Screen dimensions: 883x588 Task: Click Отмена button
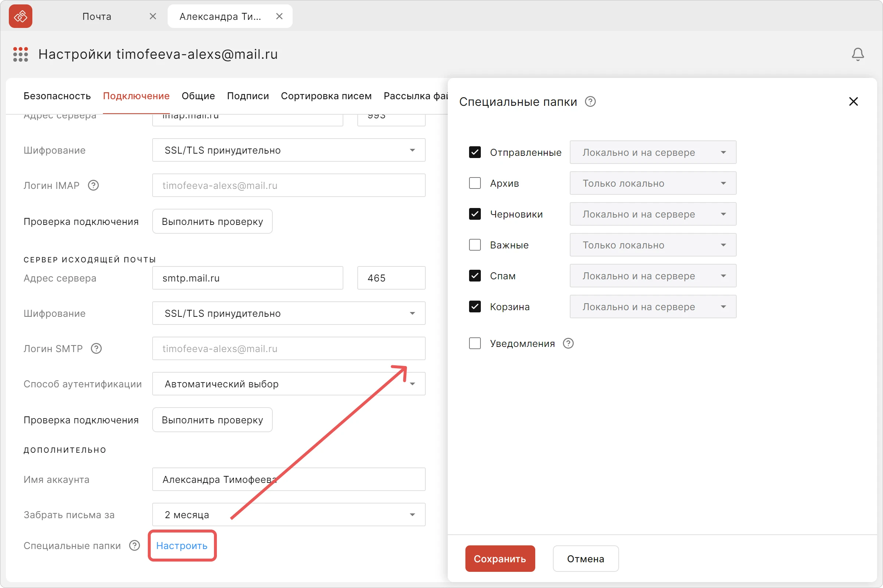pyautogui.click(x=585, y=558)
